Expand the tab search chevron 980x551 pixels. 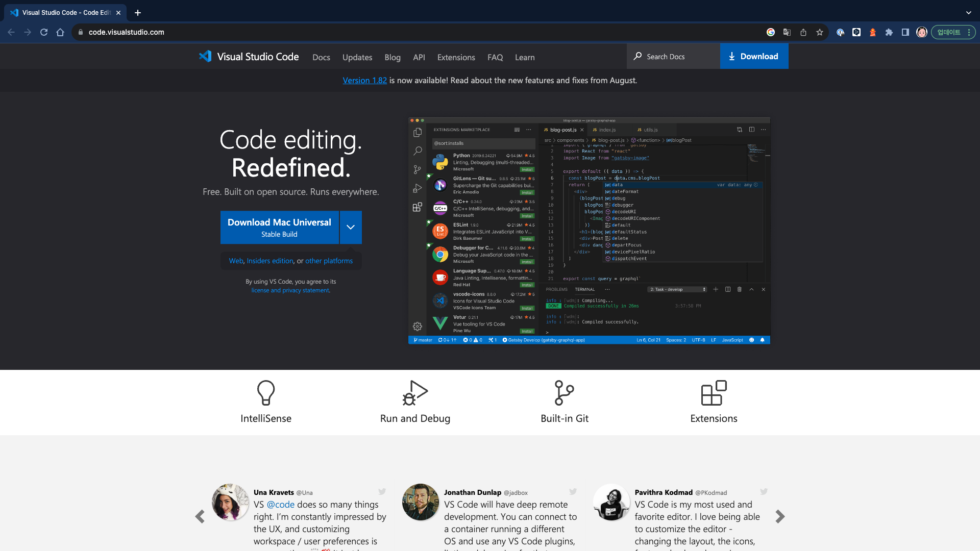[968, 13]
